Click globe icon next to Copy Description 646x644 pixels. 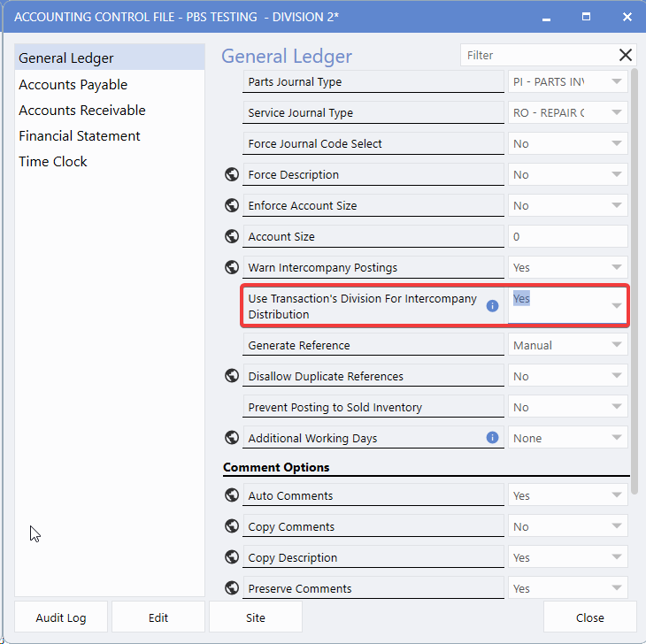click(232, 558)
